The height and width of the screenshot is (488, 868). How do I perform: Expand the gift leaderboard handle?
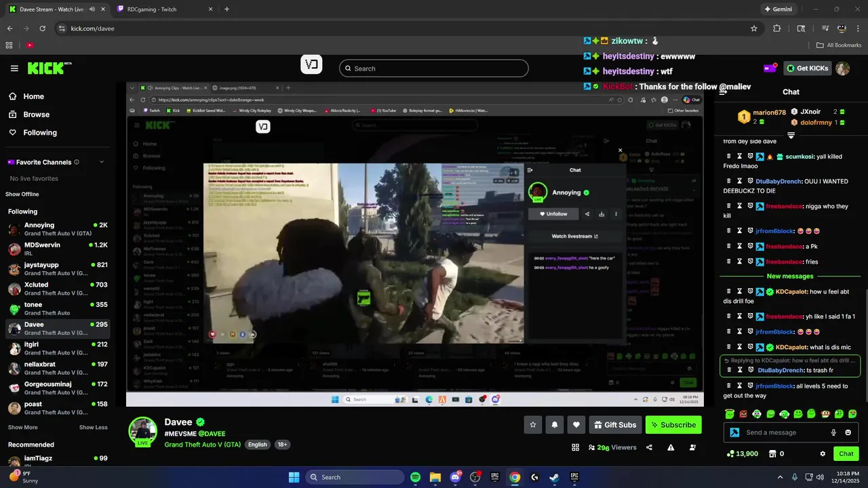(x=791, y=136)
